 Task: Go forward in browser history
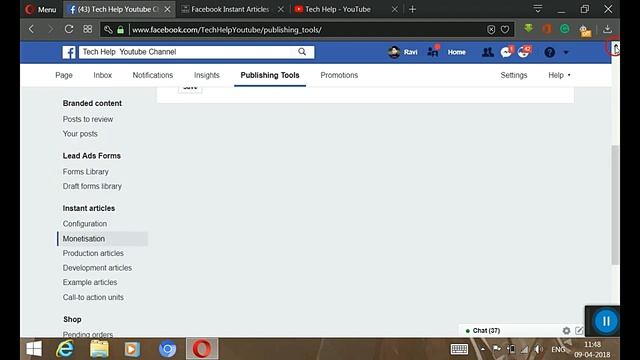coord(50,29)
